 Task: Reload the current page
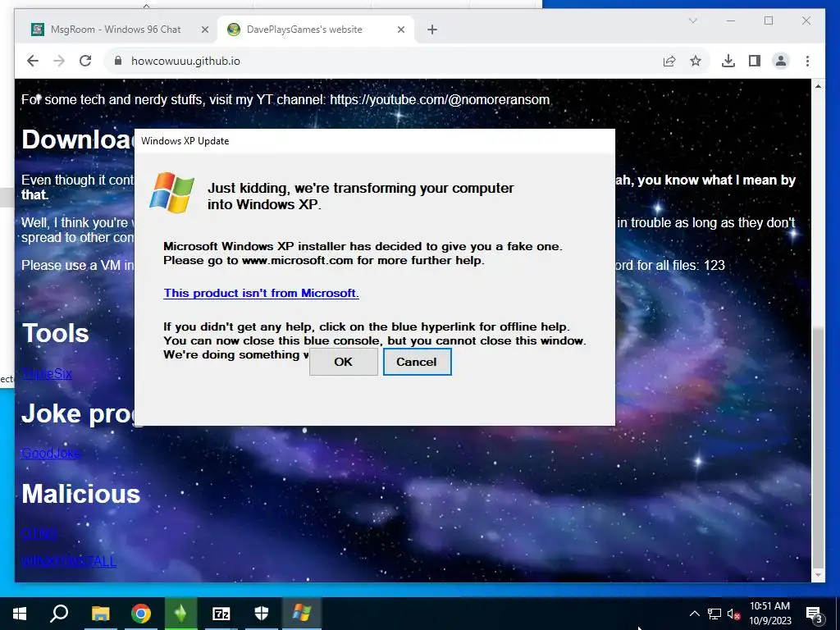click(x=85, y=61)
